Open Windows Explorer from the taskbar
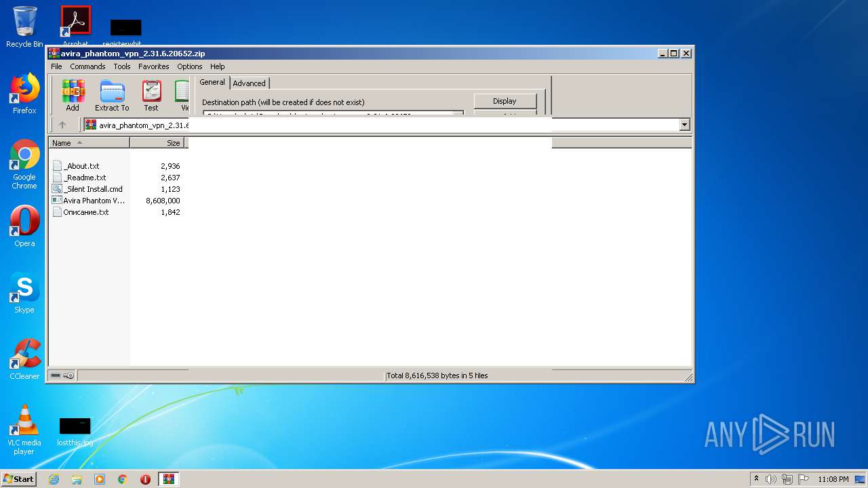 pos(77,479)
